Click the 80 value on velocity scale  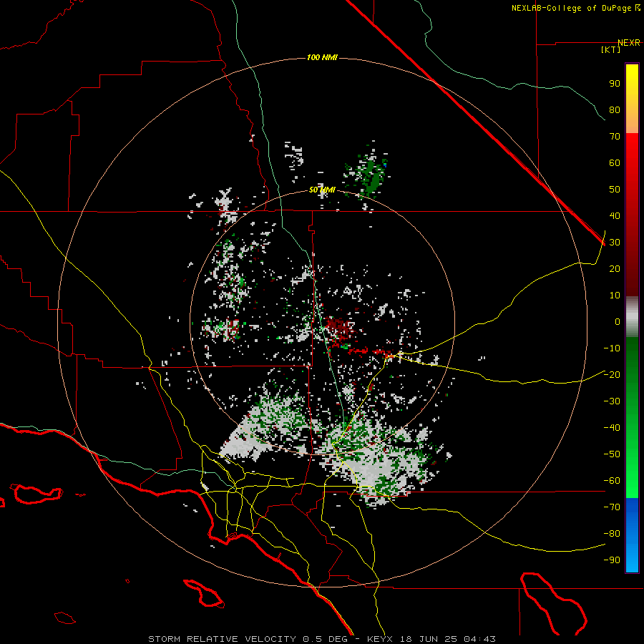pos(615,110)
